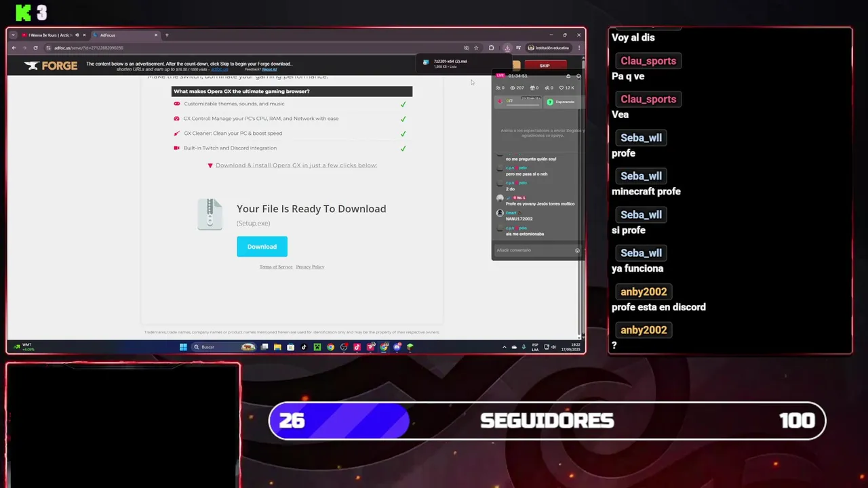Open the black TikTok icon in the taskbar
The width and height of the screenshot is (868, 488).
click(x=304, y=347)
